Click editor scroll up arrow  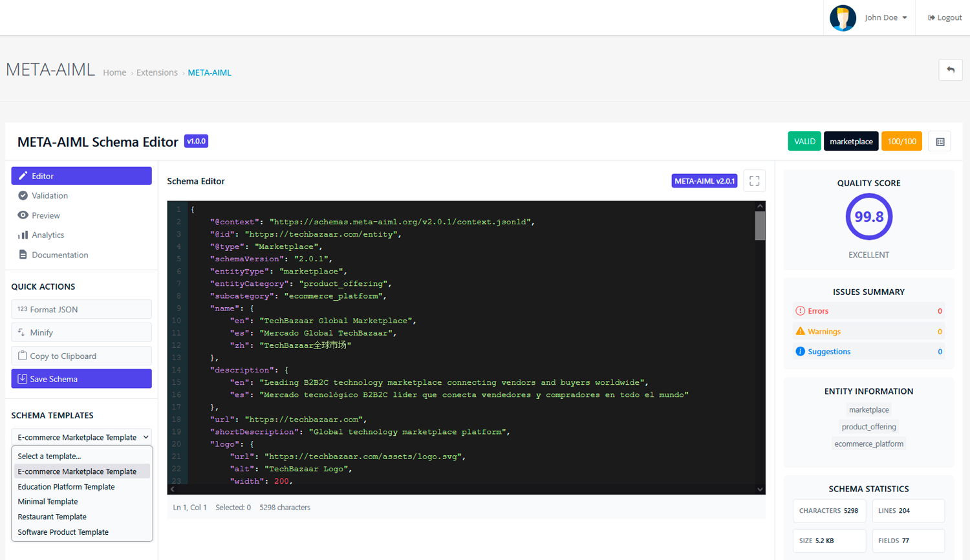pos(760,206)
